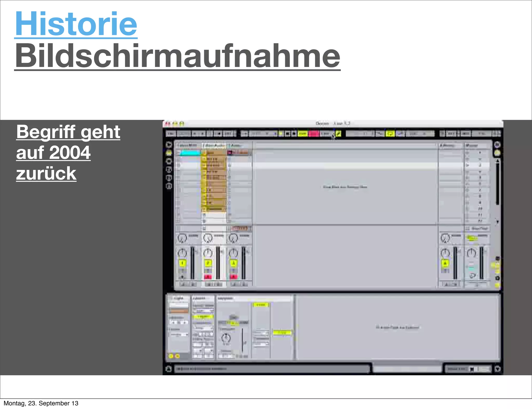Activate the pencil Draw Mode icon
The height and width of the screenshot is (409, 532).
coord(338,134)
